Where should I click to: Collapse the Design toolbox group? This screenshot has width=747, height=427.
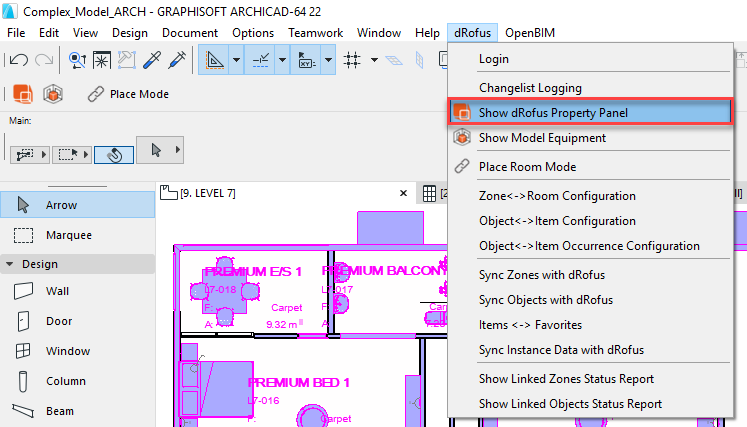[x=10, y=264]
